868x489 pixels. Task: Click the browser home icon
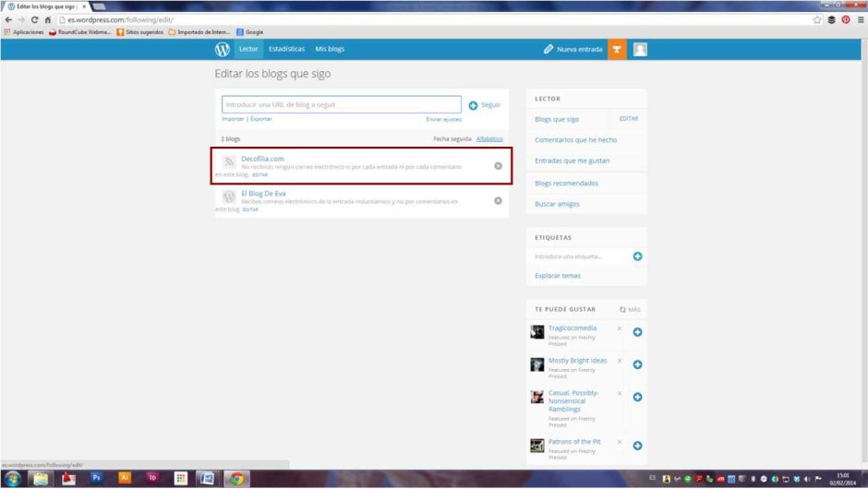click(48, 20)
